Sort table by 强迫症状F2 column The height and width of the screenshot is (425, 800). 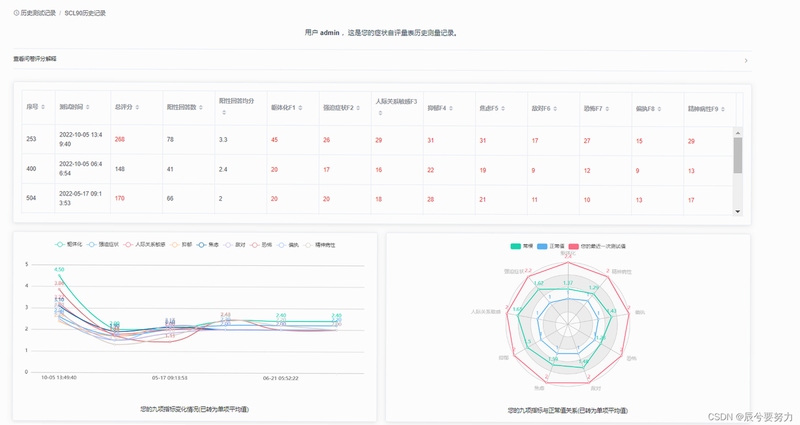pos(358,108)
